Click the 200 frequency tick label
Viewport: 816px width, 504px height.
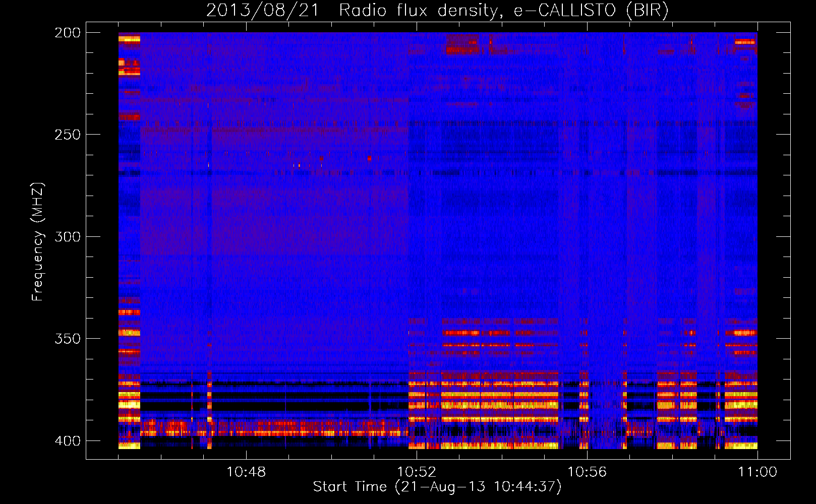click(68, 33)
